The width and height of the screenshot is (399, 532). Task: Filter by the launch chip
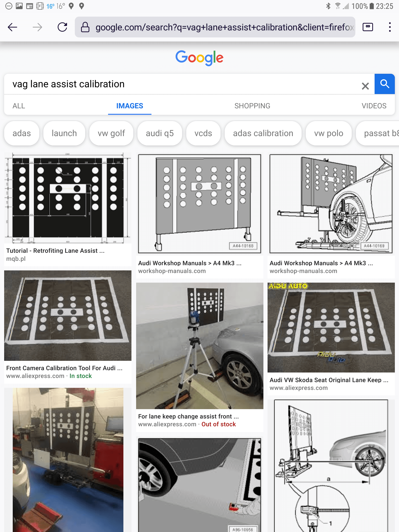64,133
